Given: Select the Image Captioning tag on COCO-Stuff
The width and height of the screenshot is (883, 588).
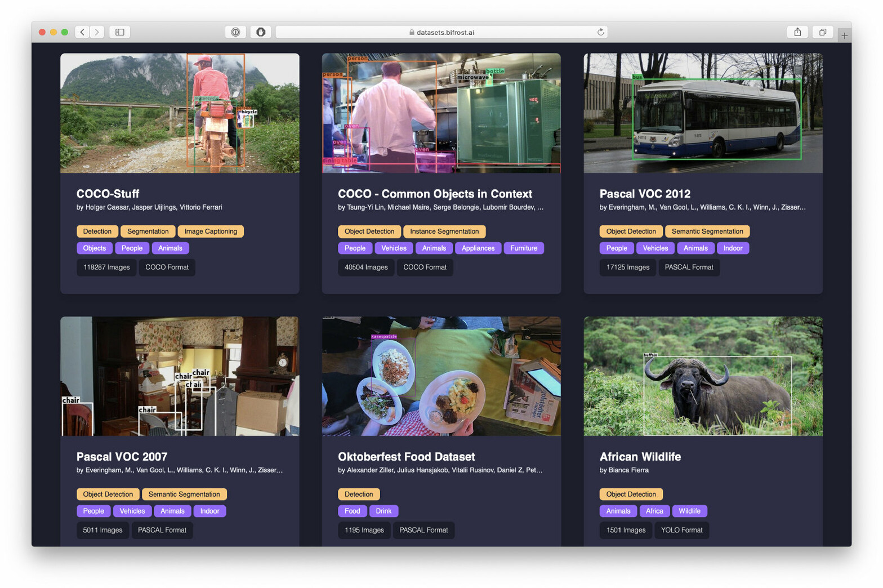Looking at the screenshot, I should (211, 231).
